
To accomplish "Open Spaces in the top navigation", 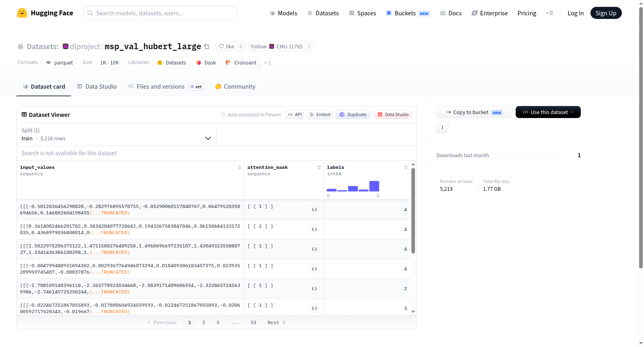I will (362, 13).
